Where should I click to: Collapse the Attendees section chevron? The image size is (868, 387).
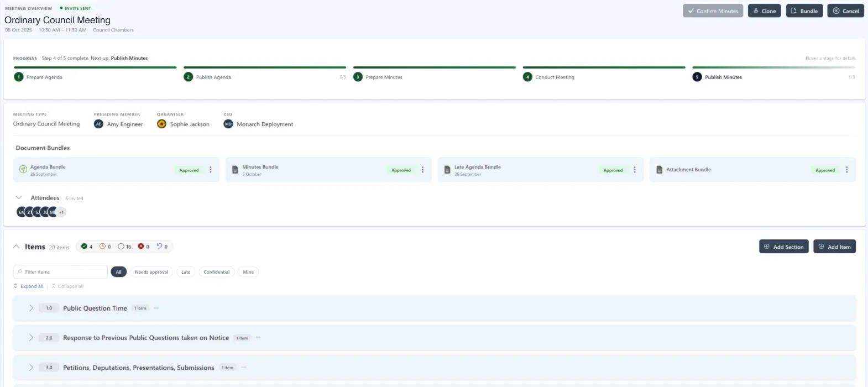point(19,197)
